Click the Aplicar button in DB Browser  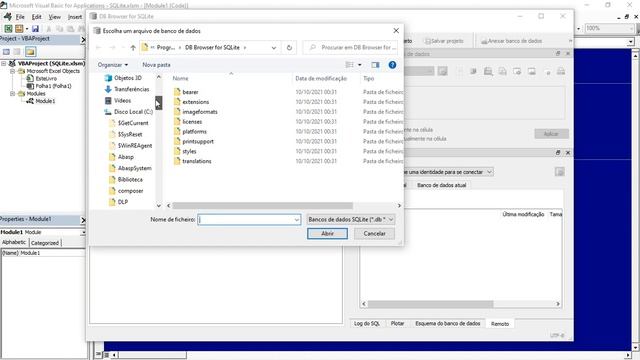coord(551,134)
